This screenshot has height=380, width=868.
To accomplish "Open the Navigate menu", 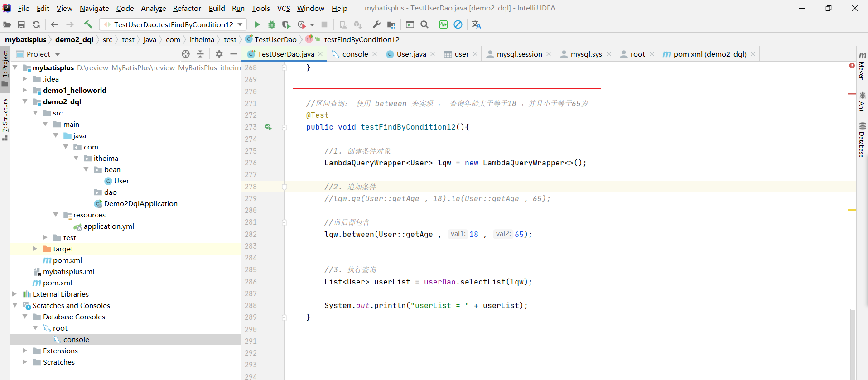I will (94, 8).
